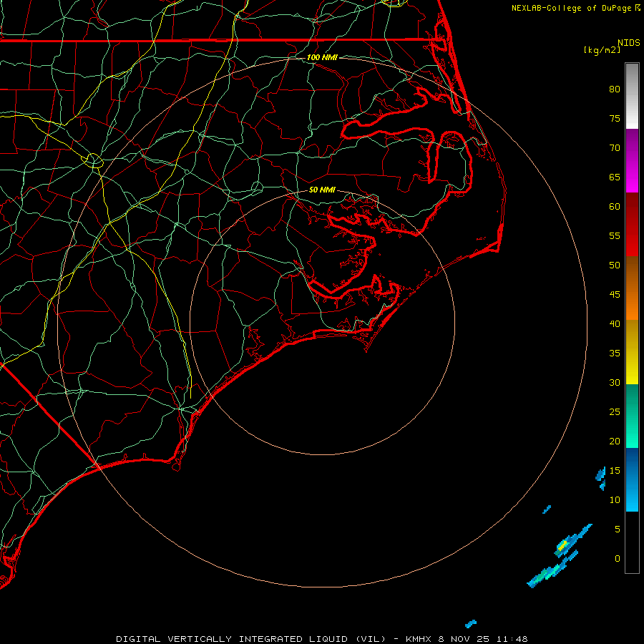
Task: Click the color scale value 40
Action: pos(615,324)
